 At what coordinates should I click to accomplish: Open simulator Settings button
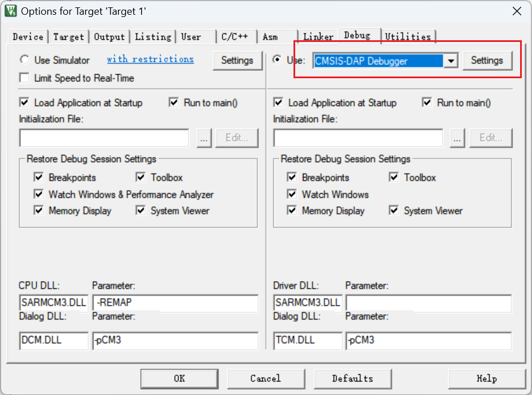tap(237, 61)
